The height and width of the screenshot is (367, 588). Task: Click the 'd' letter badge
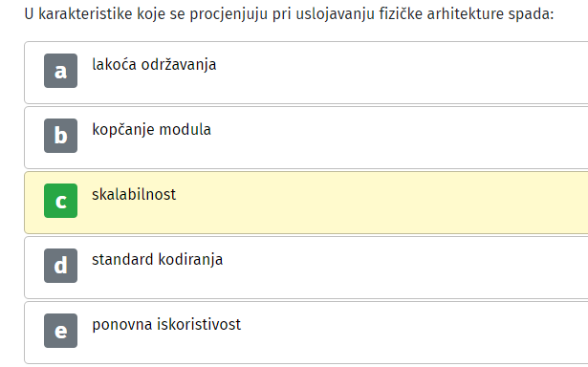[x=61, y=266]
